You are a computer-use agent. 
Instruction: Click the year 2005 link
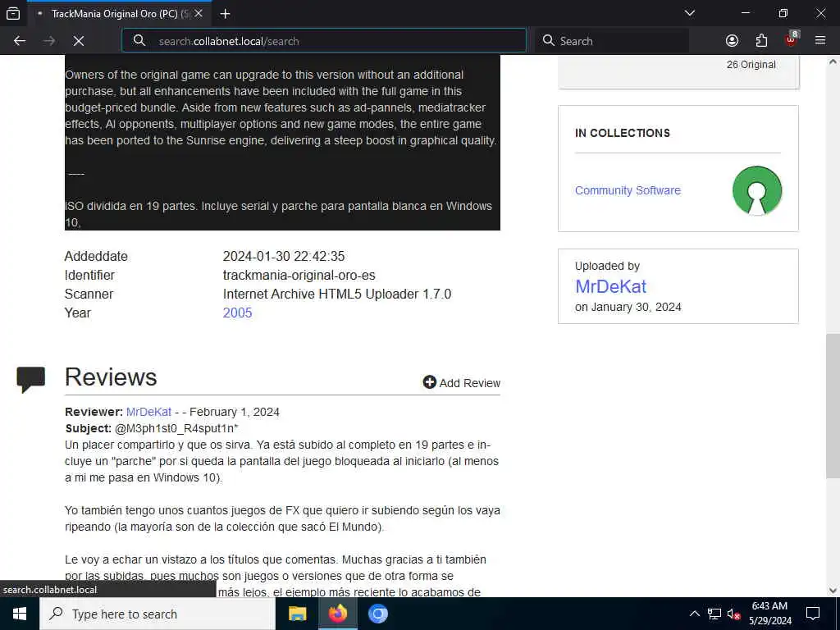[237, 313]
